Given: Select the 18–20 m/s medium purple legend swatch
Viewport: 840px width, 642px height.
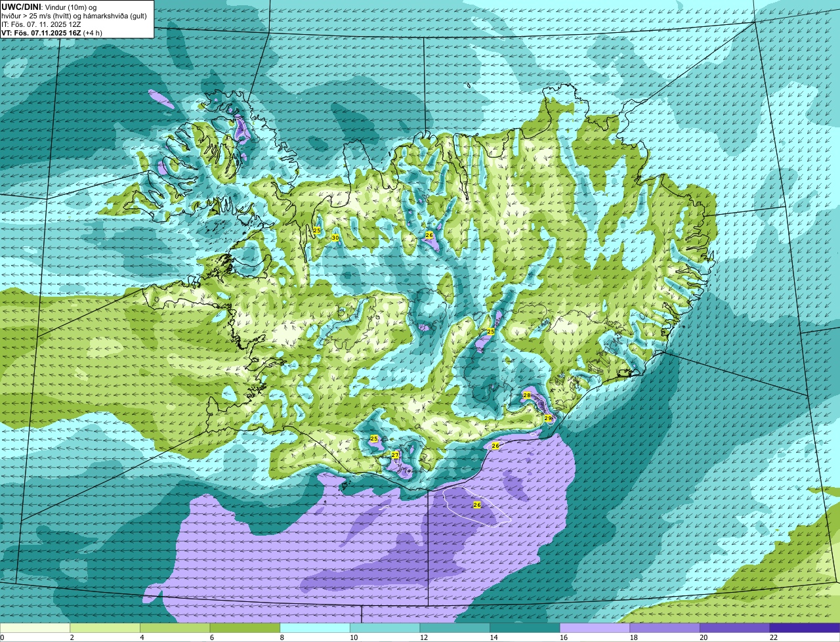Looking at the screenshot, I should [665, 628].
